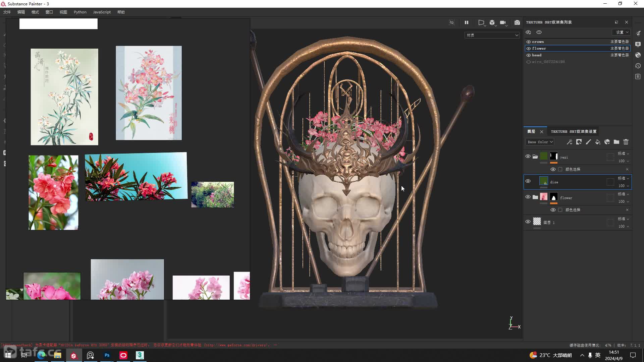Select the flower layer mask thumbnail
Screen dimensions: 644x362
click(x=554, y=197)
